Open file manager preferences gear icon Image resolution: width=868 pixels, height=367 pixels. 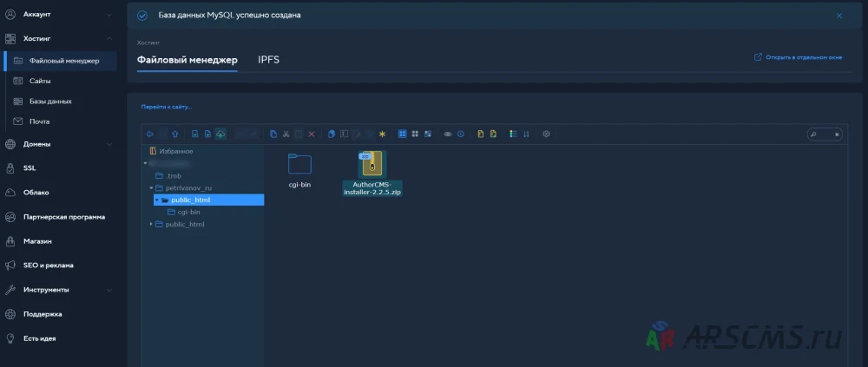pyautogui.click(x=546, y=134)
